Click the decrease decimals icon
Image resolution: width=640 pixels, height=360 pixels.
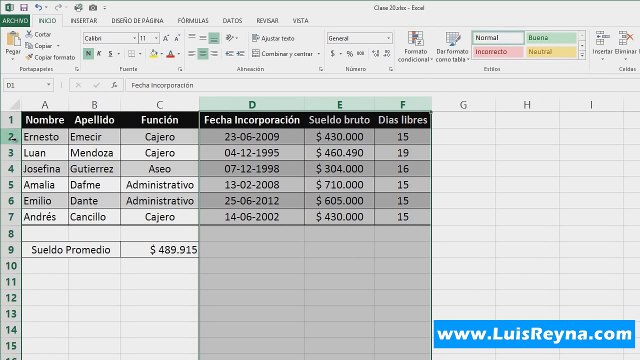click(387, 53)
